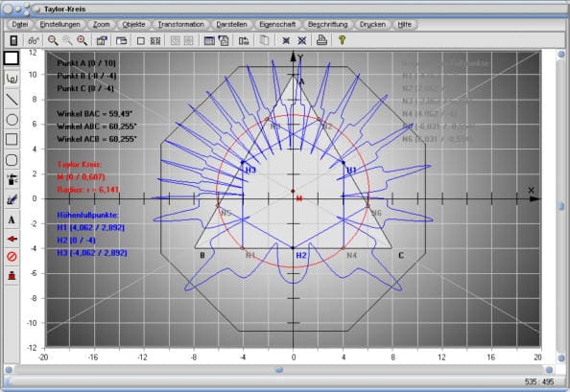570x392 pixels.
Task: Zoom out with the minus magnifier
Action: [53, 40]
